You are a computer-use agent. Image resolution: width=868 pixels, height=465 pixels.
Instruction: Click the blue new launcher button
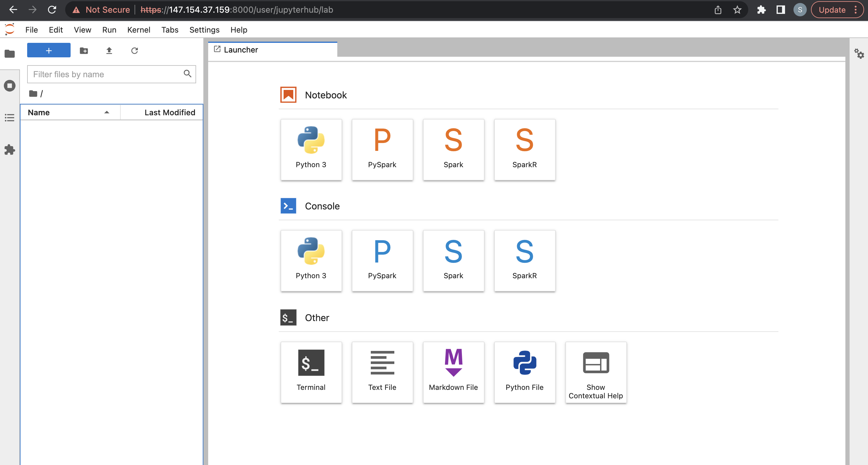(x=49, y=50)
